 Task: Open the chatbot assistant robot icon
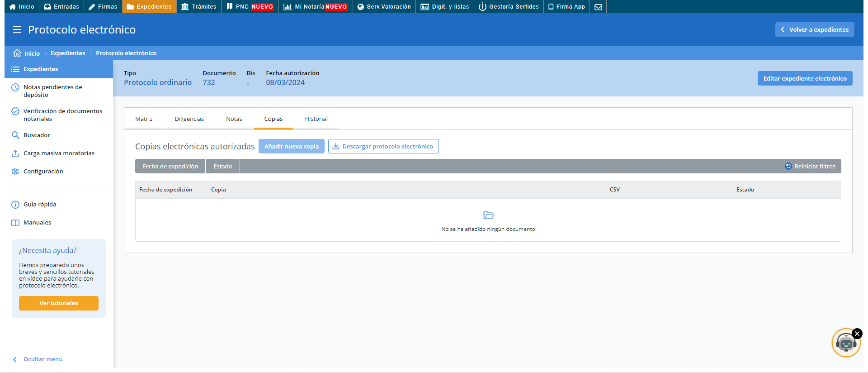845,344
